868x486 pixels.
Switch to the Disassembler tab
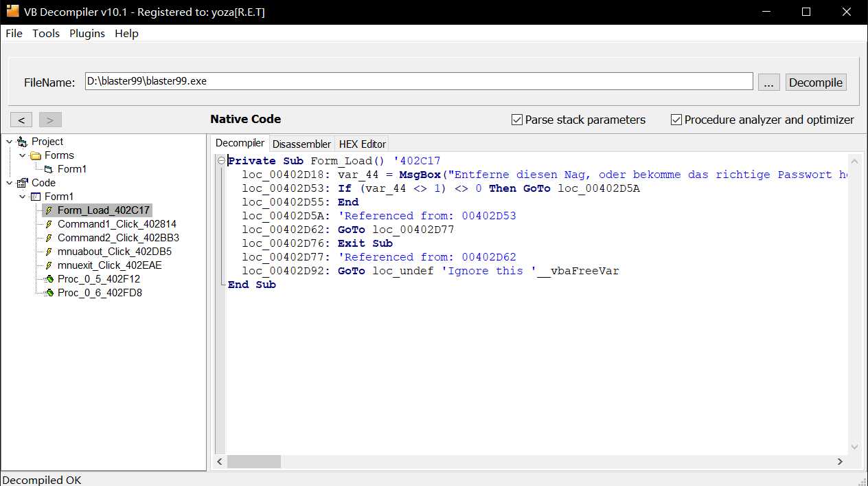point(301,144)
